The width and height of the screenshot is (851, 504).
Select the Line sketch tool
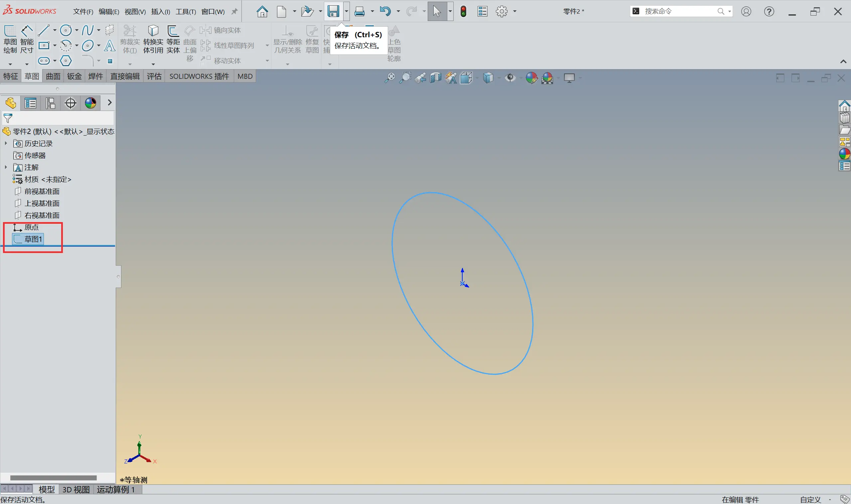point(44,30)
